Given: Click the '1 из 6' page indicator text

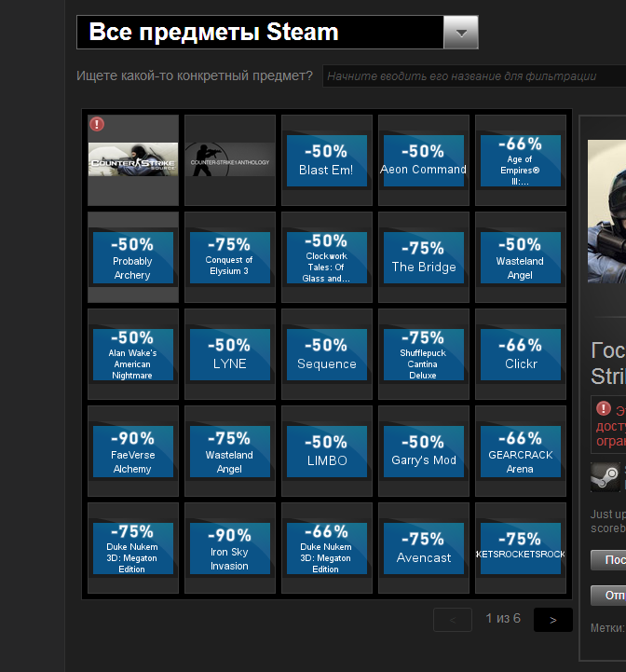Looking at the screenshot, I should 503,619.
